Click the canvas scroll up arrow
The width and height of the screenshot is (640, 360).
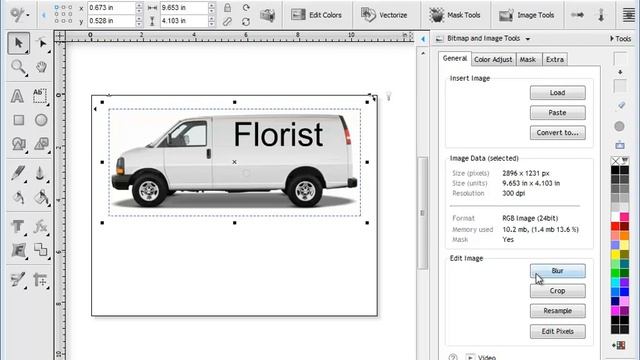click(x=423, y=53)
